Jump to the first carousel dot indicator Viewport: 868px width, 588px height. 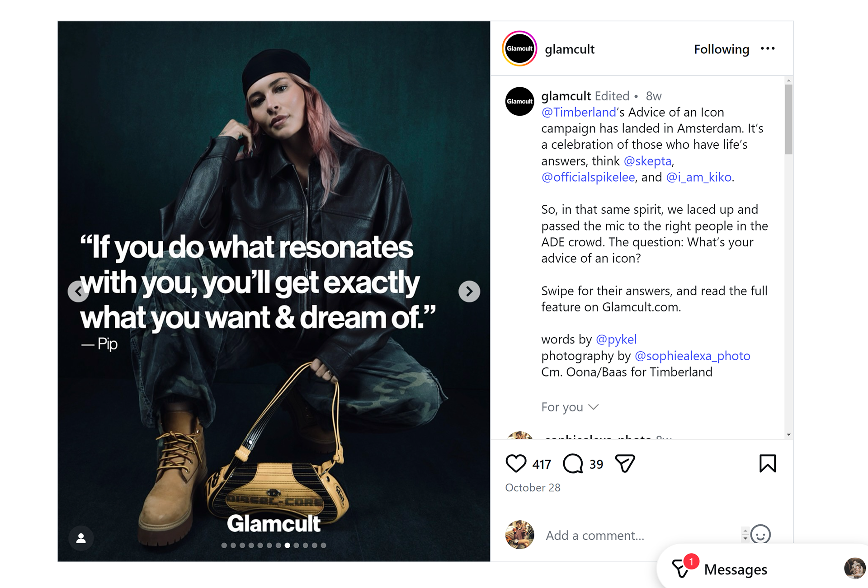(224, 546)
